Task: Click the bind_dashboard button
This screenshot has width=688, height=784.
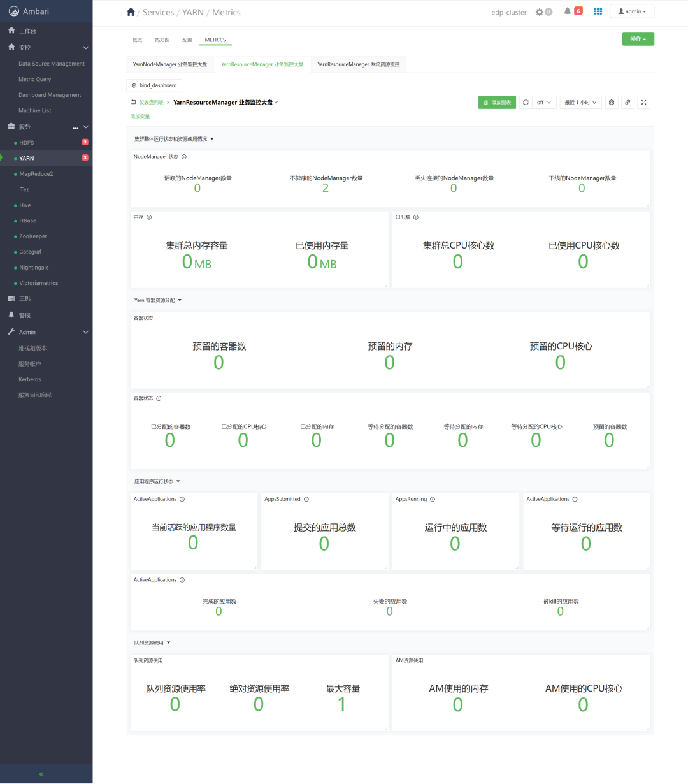Action: click(x=154, y=85)
